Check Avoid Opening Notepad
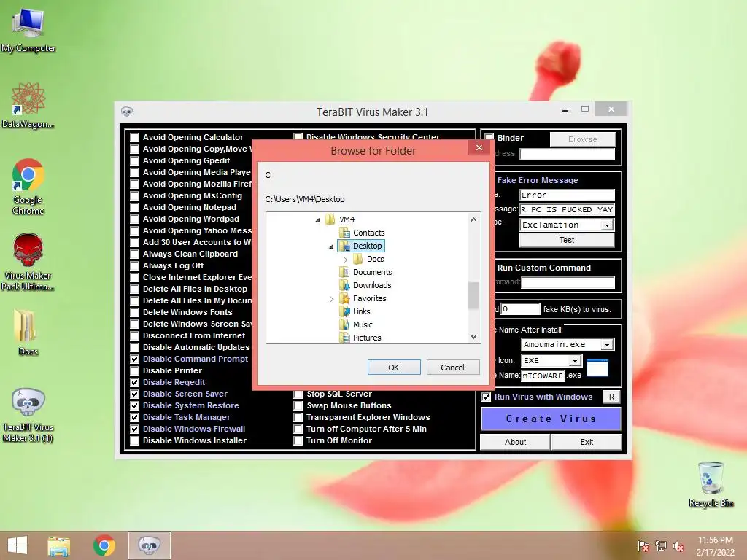The width and height of the screenshot is (747, 560). click(x=135, y=208)
